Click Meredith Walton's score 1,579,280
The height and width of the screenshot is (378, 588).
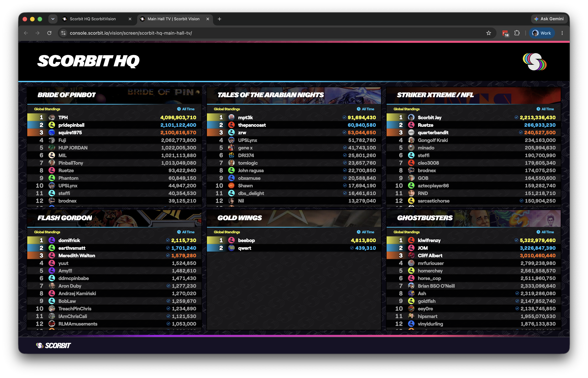click(184, 255)
